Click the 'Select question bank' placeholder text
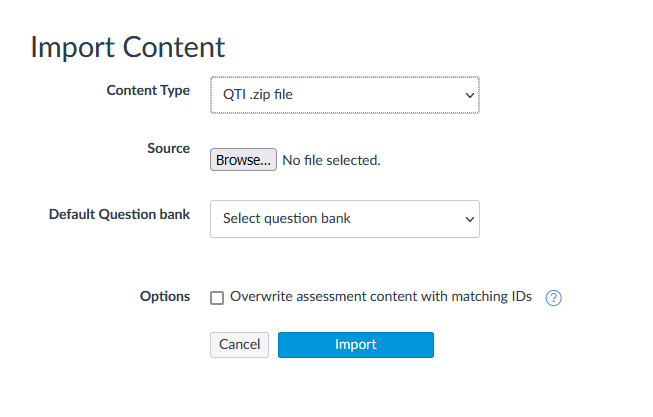This screenshot has height=417, width=653. pyautogui.click(x=287, y=219)
